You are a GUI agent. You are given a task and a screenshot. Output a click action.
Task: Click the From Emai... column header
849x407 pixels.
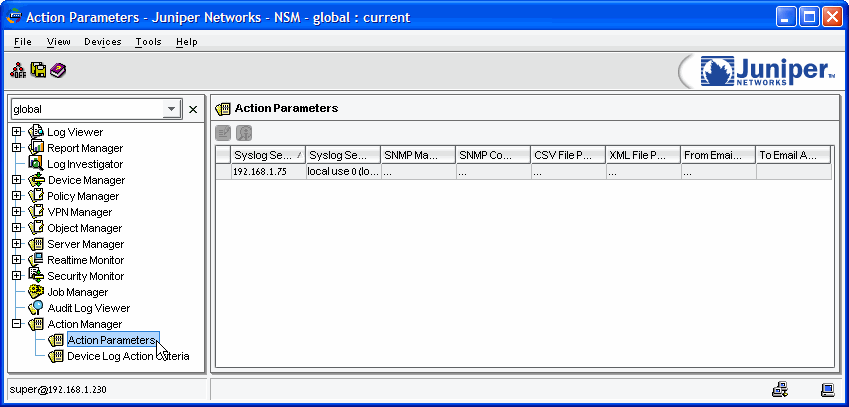pos(718,155)
